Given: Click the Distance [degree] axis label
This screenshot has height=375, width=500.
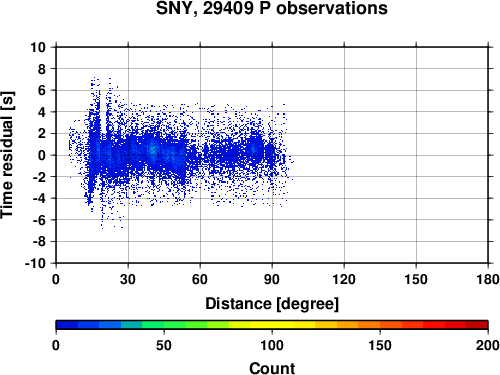Looking at the screenshot, I should 272,304.
